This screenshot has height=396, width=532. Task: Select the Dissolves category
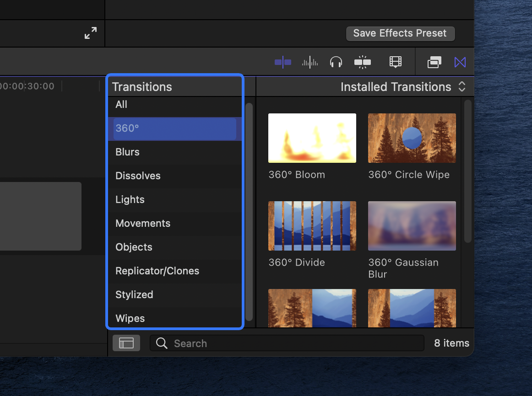175,176
